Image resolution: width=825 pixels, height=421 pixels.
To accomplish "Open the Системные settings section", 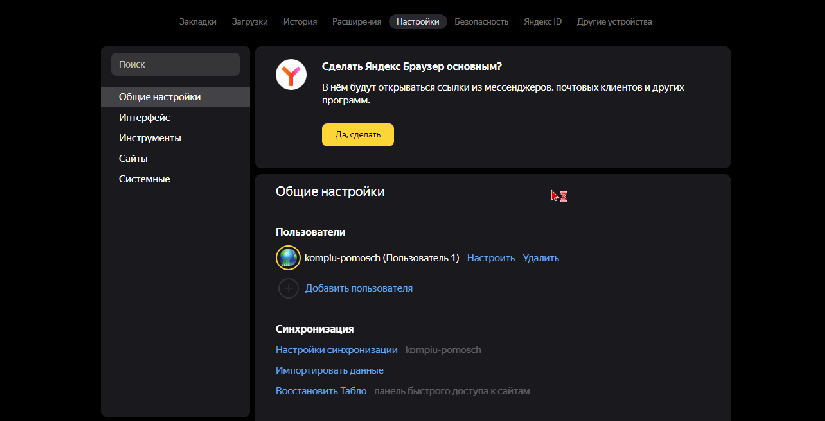I will pos(144,179).
